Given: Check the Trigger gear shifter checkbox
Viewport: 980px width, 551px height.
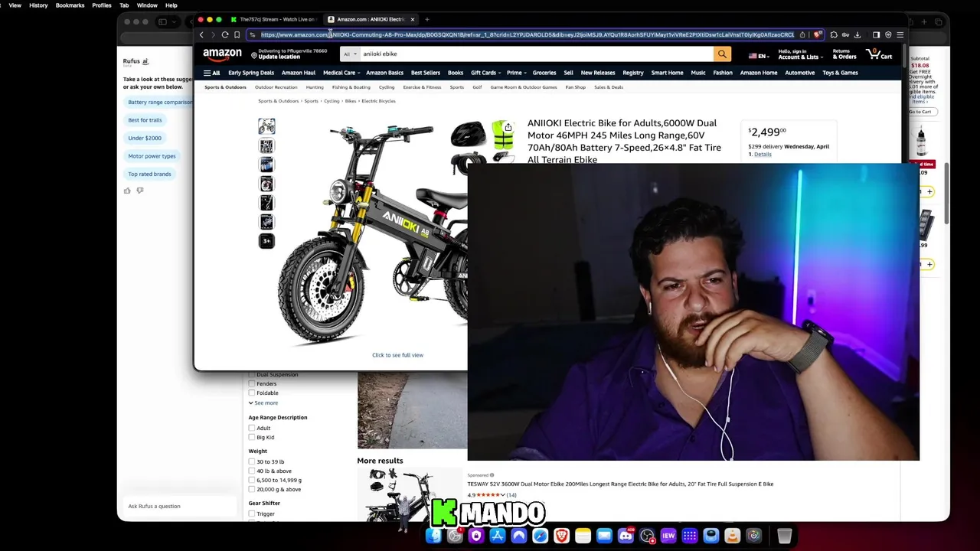Looking at the screenshot, I should point(252,514).
